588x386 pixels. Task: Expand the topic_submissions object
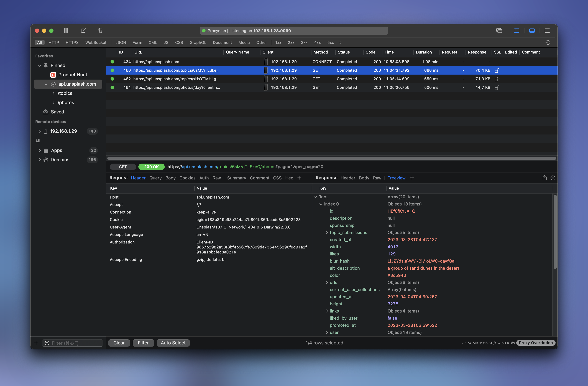pos(327,233)
